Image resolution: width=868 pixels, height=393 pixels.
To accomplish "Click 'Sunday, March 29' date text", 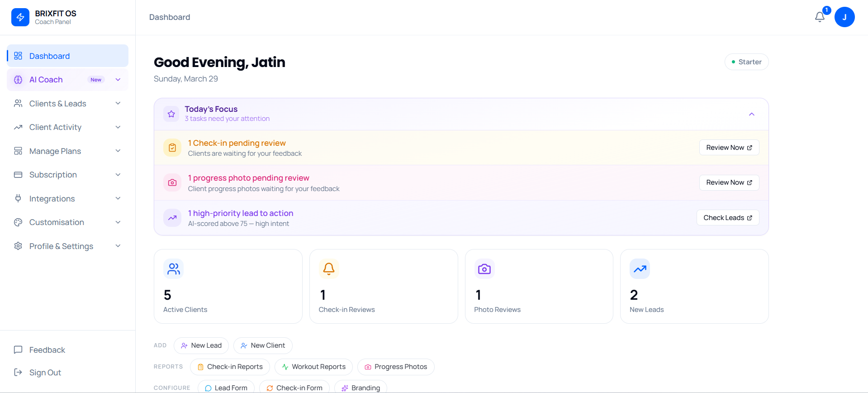I will (186, 79).
